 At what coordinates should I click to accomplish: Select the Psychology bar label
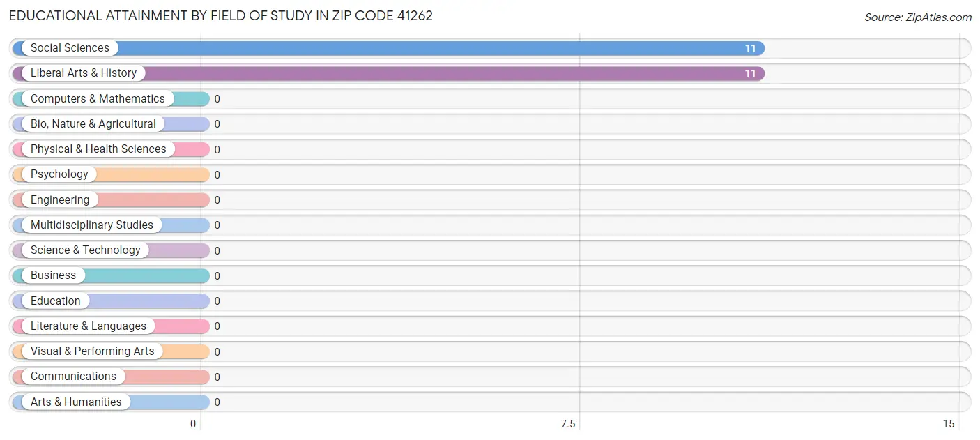pos(59,174)
